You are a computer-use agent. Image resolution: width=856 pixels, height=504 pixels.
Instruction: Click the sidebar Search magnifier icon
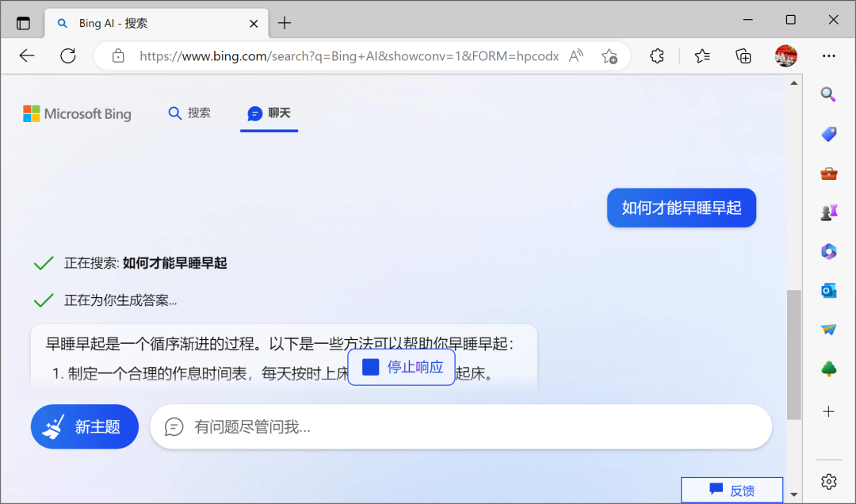tap(828, 95)
